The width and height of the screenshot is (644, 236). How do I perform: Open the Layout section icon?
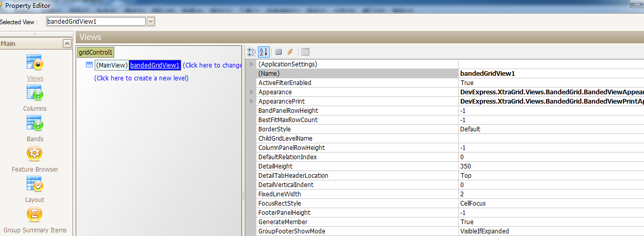(35, 183)
